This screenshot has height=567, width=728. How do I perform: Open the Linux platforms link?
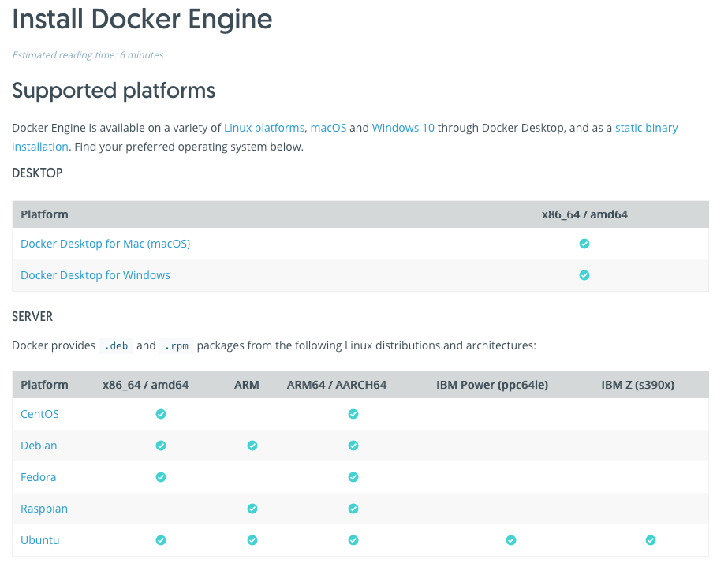(x=263, y=128)
